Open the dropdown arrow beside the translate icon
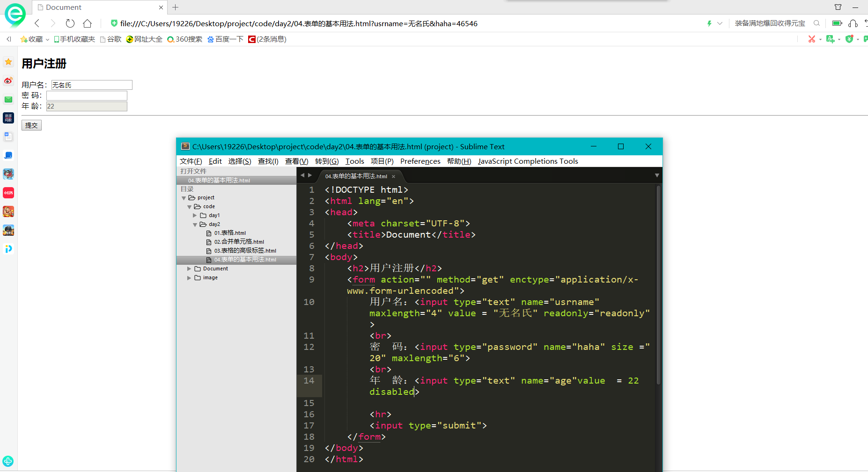 839,40
